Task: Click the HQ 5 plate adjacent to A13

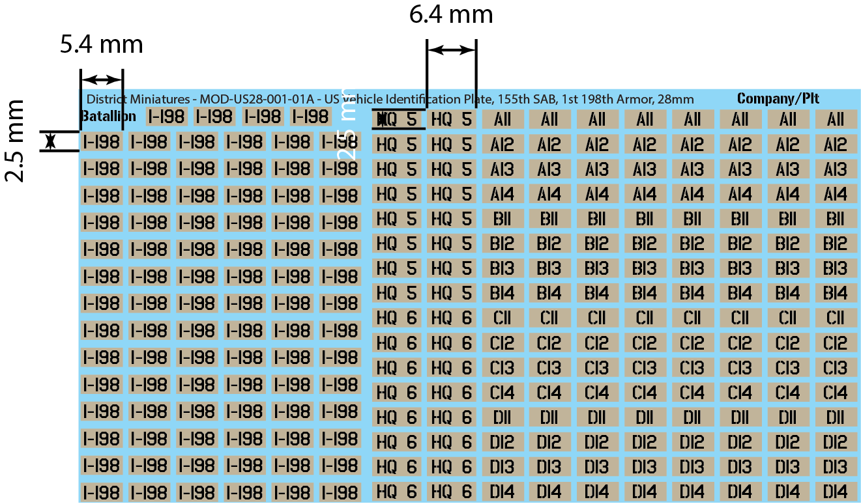Action: coord(451,169)
